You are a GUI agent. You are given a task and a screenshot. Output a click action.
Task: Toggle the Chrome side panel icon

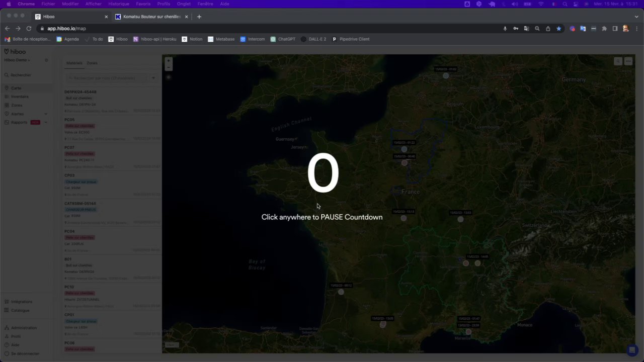615,29
